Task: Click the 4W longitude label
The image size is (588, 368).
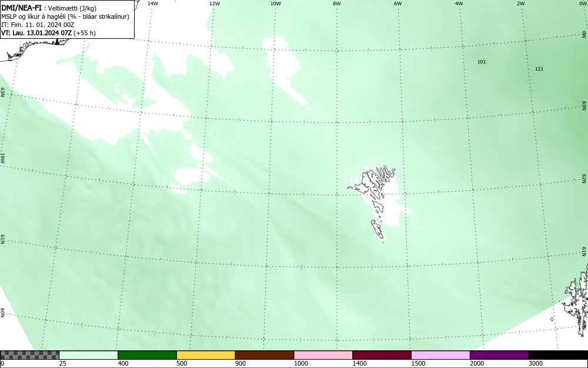Action: [x=459, y=4]
